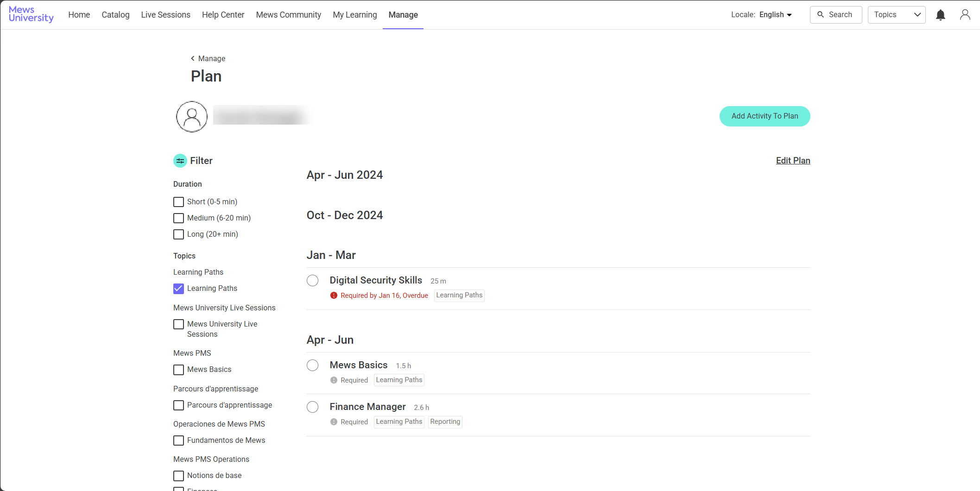Click Learning Paths tag under Digital Security Skills

pos(459,296)
